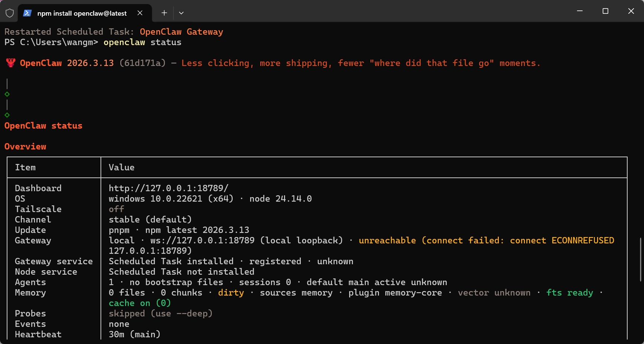Open the Dashboard URL http://127.0.0.1:18789/
Screen dimensions: 644x344
[x=168, y=188]
